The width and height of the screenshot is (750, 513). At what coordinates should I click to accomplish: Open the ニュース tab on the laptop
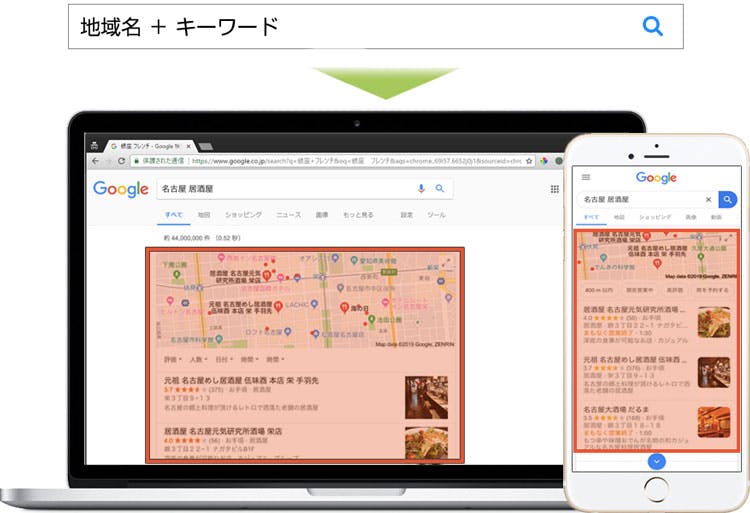tap(288, 215)
